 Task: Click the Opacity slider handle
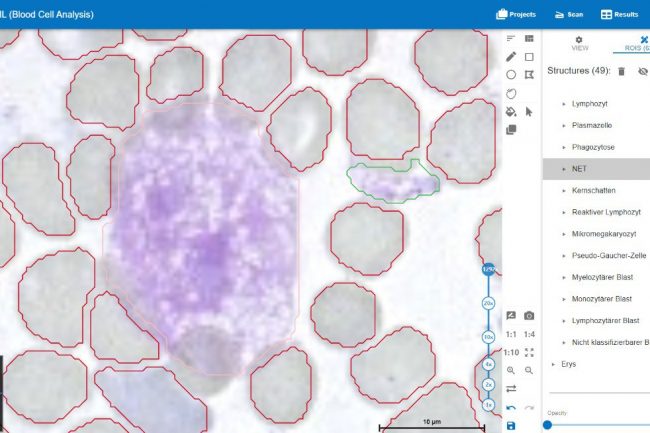[547, 424]
